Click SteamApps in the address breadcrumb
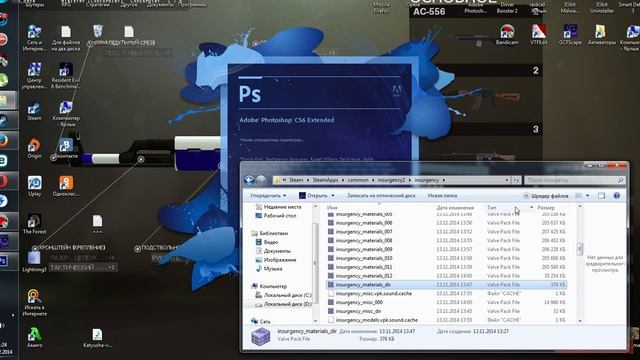The width and height of the screenshot is (640, 360). pyautogui.click(x=325, y=180)
